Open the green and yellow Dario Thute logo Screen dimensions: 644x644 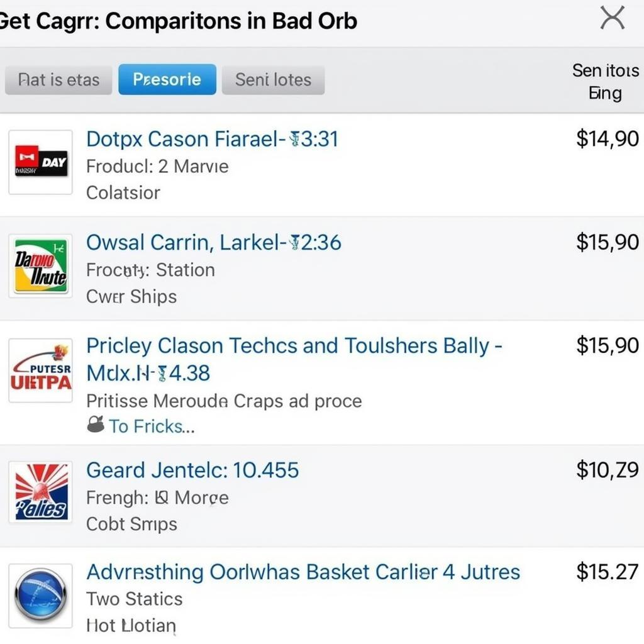pyautogui.click(x=41, y=266)
